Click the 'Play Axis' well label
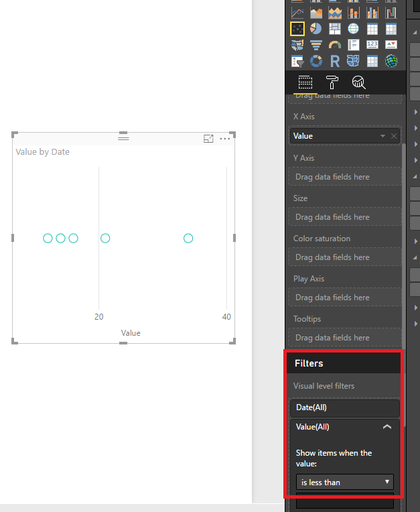The height and width of the screenshot is (512, 420). (309, 279)
